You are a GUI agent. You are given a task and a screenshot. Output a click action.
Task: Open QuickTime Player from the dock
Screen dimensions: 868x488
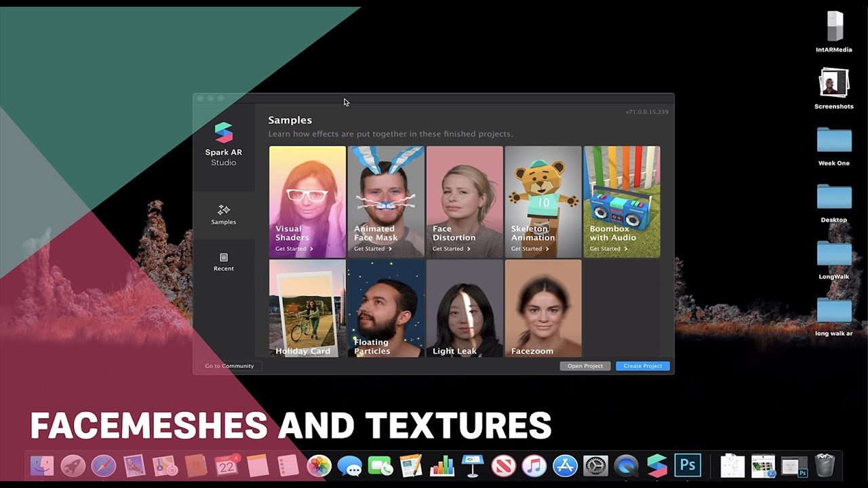click(x=626, y=466)
